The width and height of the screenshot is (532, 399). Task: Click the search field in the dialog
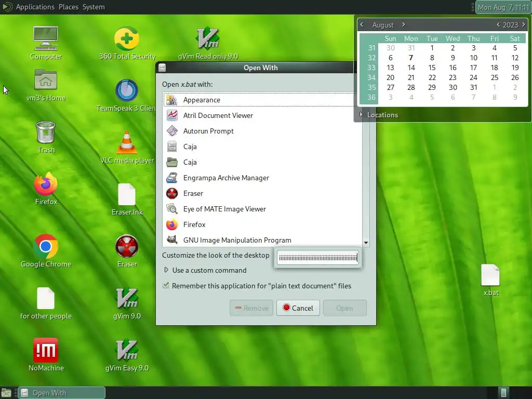318,258
